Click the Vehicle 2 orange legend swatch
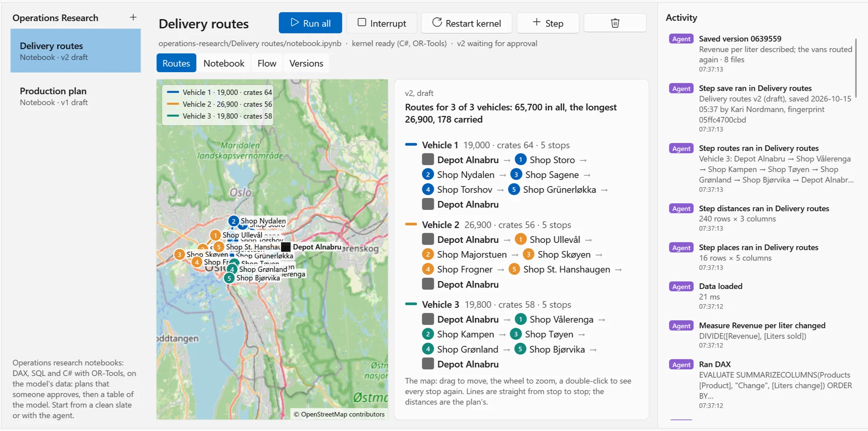Image resolution: width=868 pixels, height=431 pixels. (x=173, y=104)
